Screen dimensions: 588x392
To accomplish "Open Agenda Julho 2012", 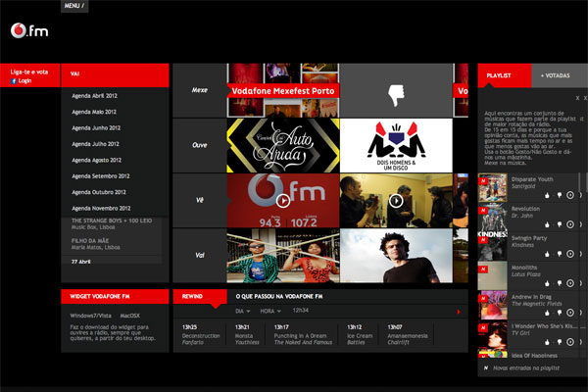I will coord(95,144).
